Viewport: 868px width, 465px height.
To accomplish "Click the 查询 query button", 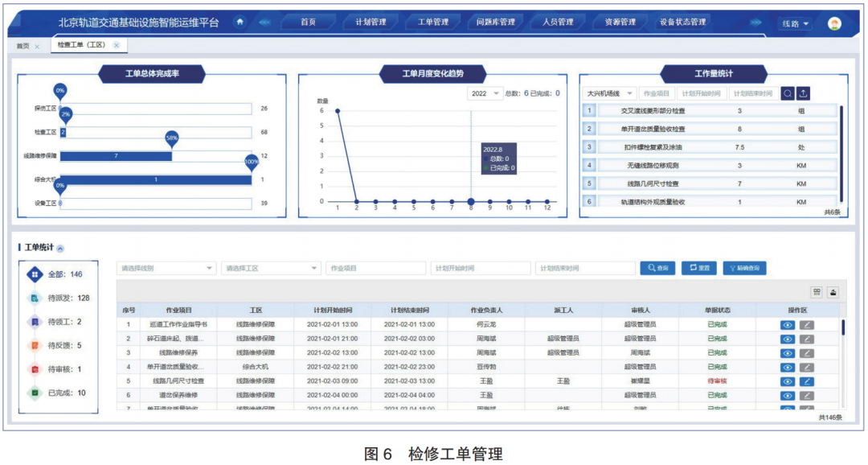I will (x=657, y=267).
